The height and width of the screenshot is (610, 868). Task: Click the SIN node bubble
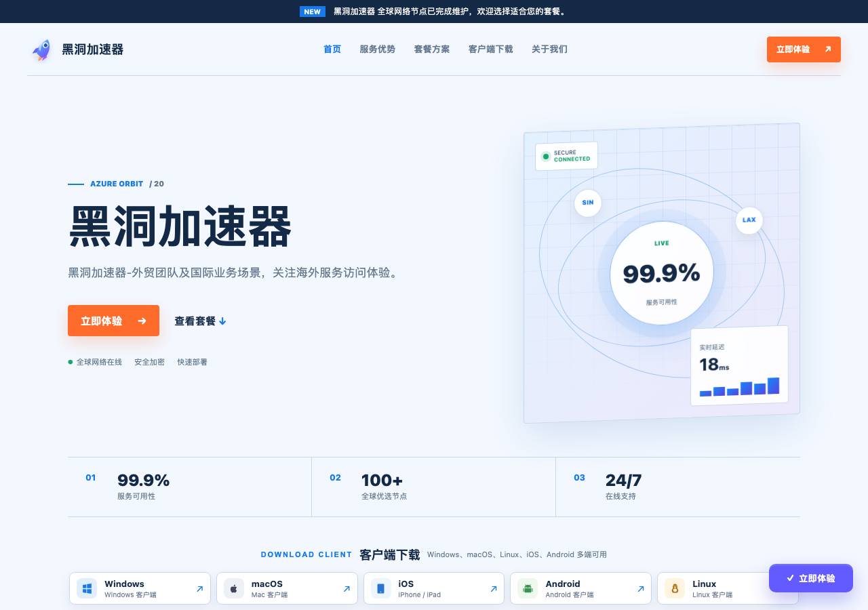588,203
